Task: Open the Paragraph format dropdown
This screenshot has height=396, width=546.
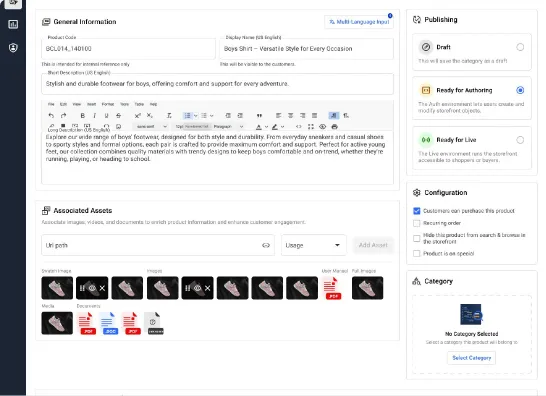Action: pyautogui.click(x=228, y=127)
